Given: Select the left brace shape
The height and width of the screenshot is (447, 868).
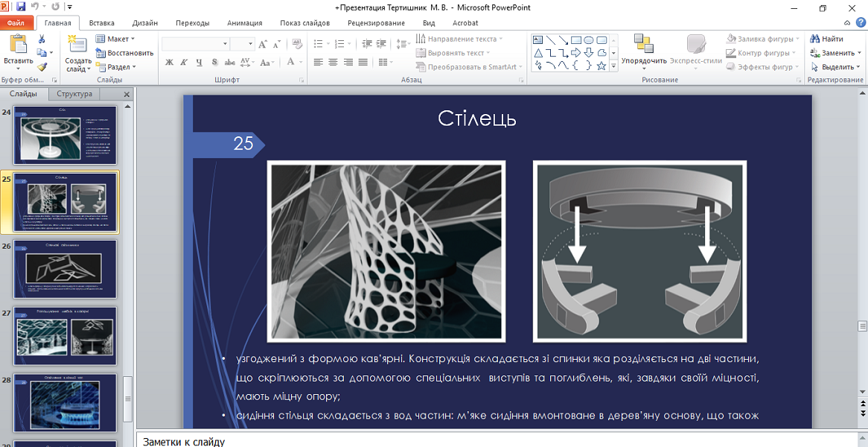Looking at the screenshot, I should [x=576, y=66].
